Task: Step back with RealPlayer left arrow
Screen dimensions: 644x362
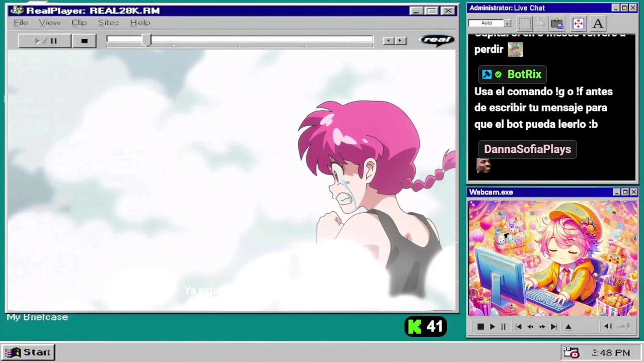Action: click(388, 41)
